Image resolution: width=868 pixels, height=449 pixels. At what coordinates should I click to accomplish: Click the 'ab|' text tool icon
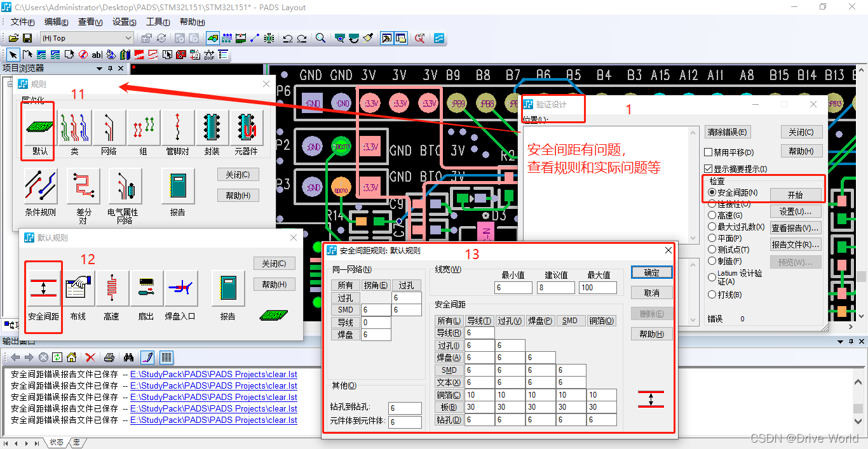(97, 55)
